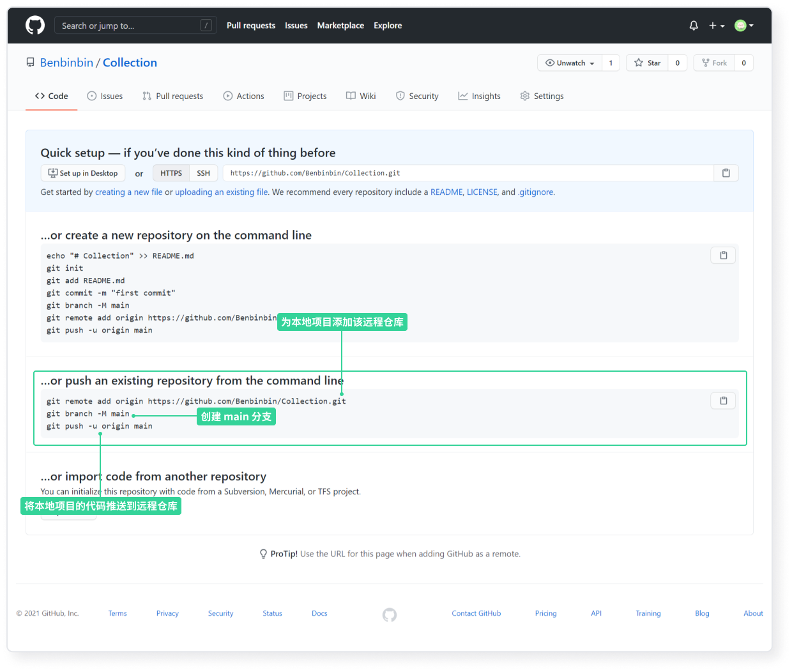The image size is (792, 672).
Task: Copy the push existing repository commands
Action: tap(724, 401)
